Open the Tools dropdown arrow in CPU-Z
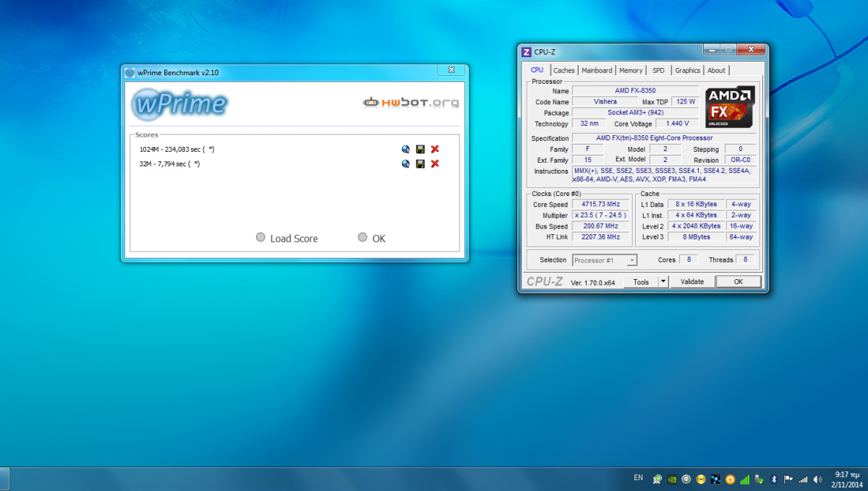868x491 pixels. point(663,282)
